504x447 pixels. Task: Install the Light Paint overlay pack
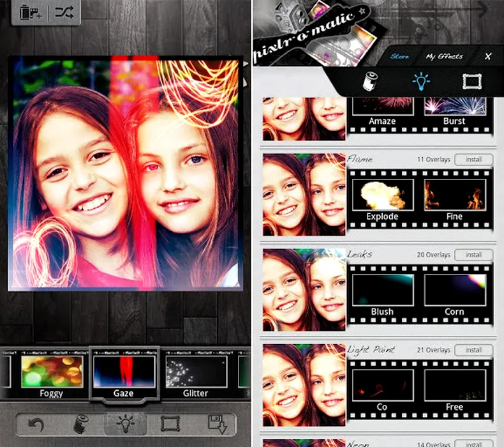473,350
